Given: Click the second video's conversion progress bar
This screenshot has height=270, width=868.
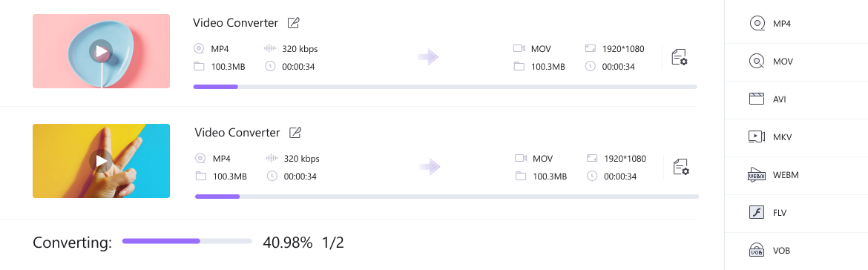Looking at the screenshot, I should [447, 197].
